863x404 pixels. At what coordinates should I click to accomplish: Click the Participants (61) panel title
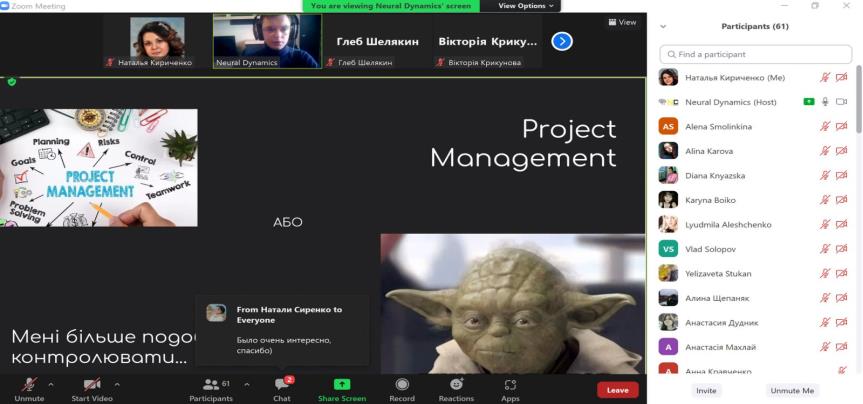click(x=755, y=26)
